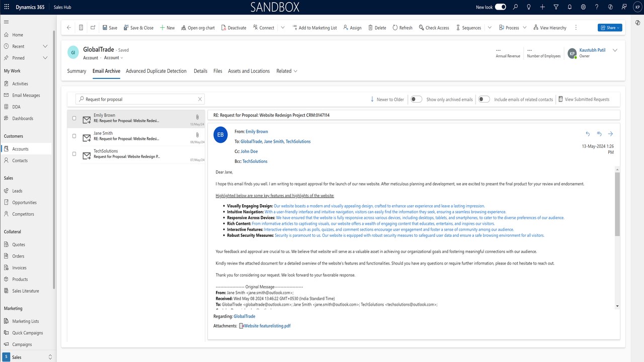Screen dimensions: 644x362
Task: Open John Doe in Cc
Action: pos(249,151)
